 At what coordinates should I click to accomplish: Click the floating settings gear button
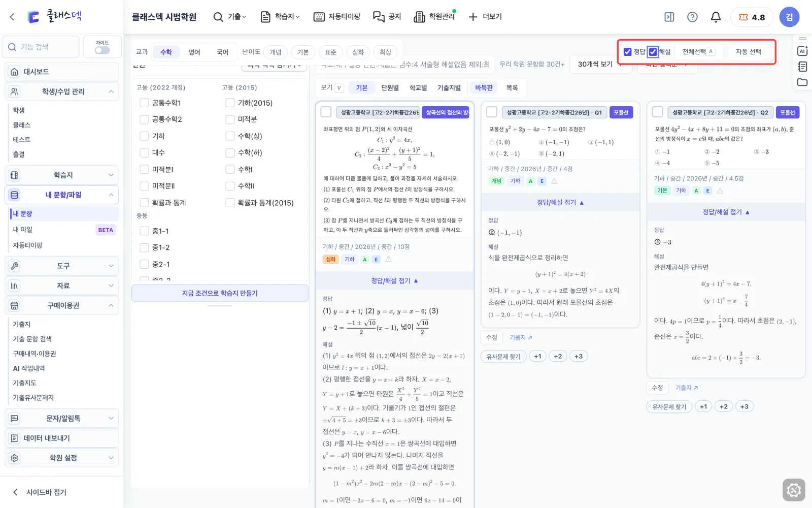coord(794,490)
